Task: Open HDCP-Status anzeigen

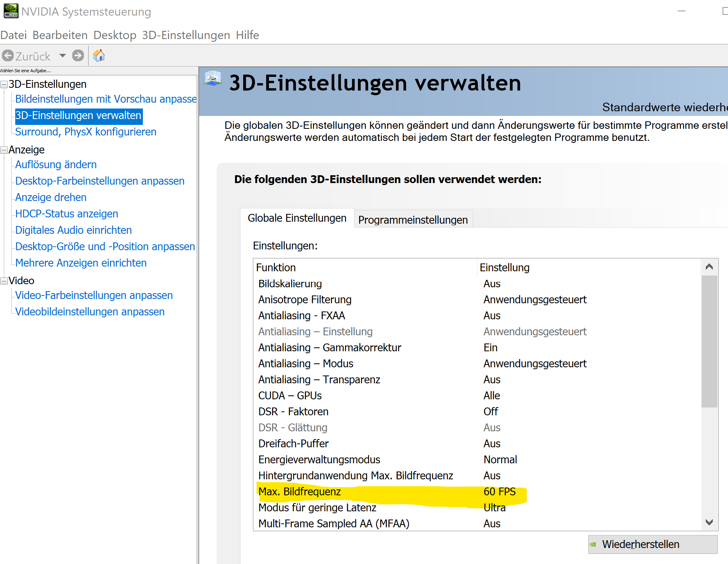Action: tap(67, 214)
